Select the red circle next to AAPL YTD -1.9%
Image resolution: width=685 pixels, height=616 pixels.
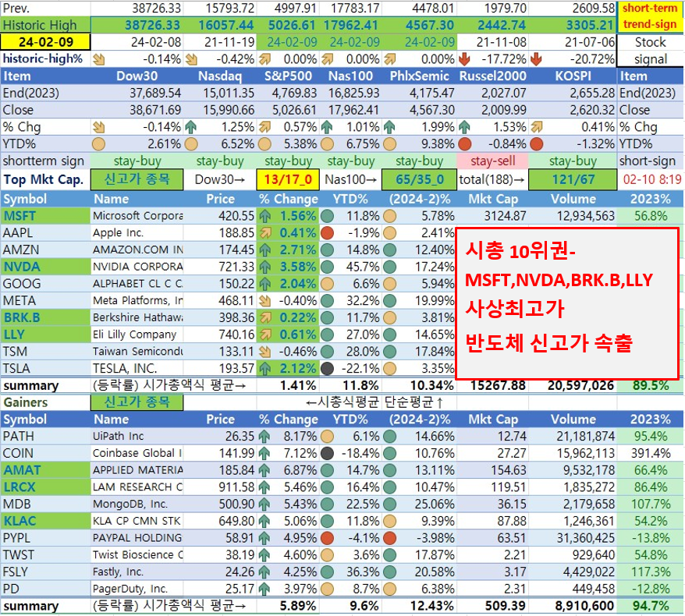click(327, 233)
